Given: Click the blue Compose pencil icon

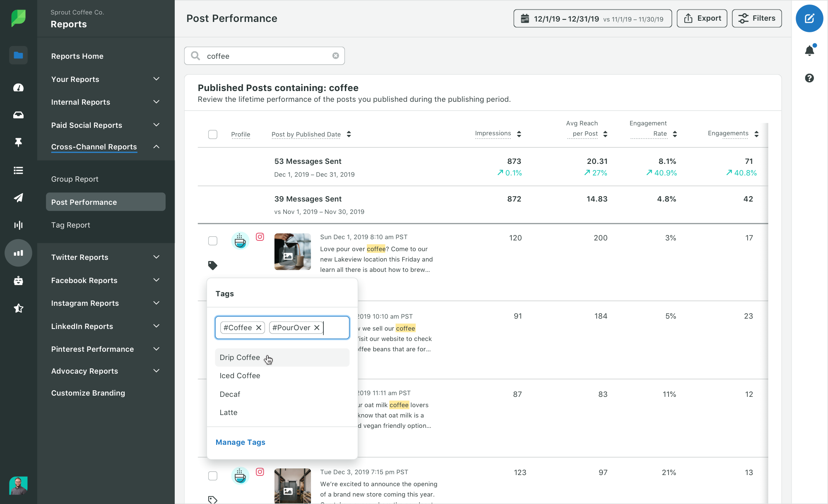Looking at the screenshot, I should [809, 19].
